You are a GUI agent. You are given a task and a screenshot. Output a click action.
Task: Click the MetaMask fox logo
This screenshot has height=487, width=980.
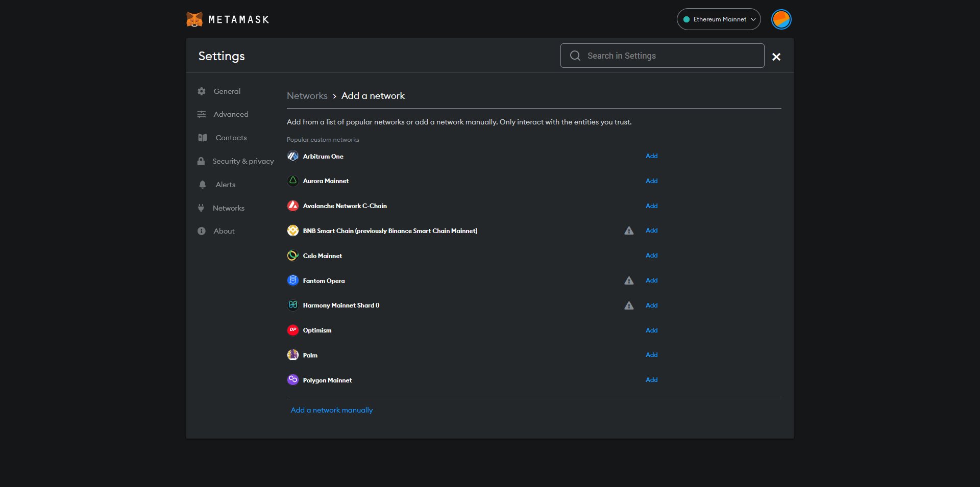click(x=194, y=19)
